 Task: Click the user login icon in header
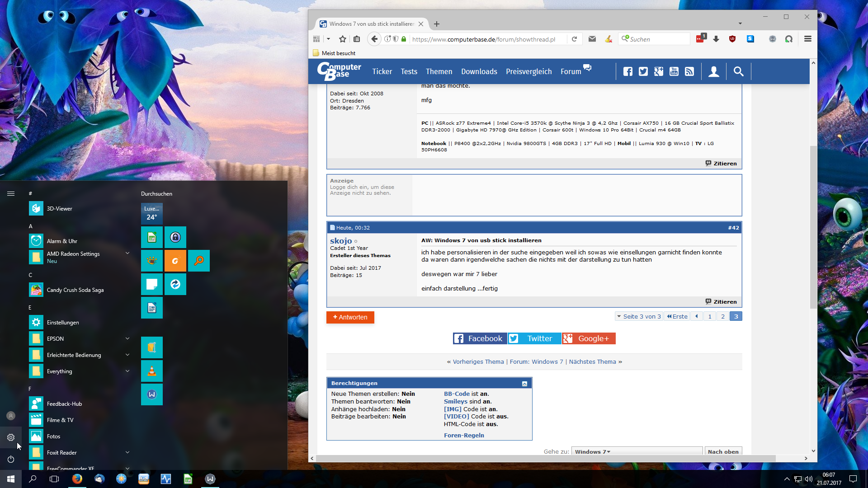pos(713,71)
